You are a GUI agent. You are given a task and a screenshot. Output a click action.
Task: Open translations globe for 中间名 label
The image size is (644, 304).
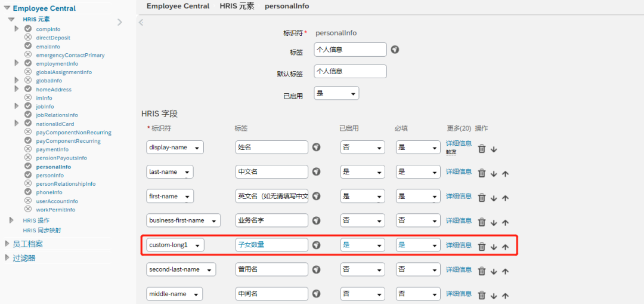point(316,294)
